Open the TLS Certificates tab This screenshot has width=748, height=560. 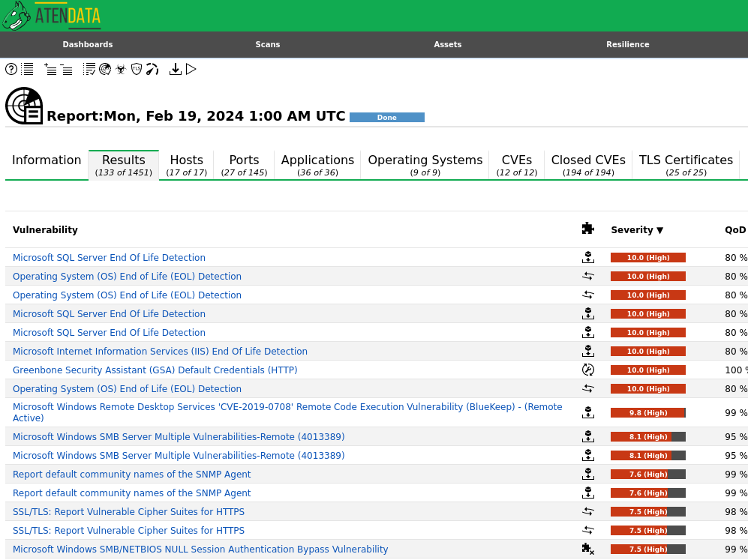(x=686, y=160)
